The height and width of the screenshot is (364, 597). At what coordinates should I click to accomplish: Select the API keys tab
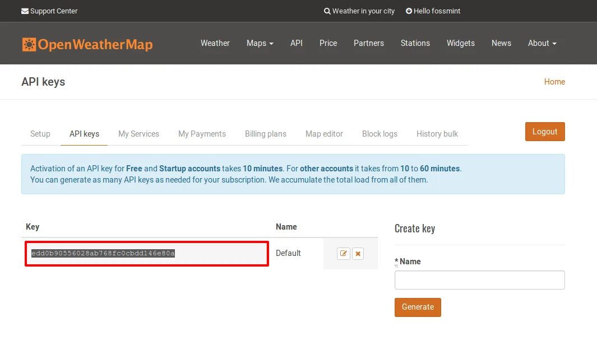click(84, 134)
